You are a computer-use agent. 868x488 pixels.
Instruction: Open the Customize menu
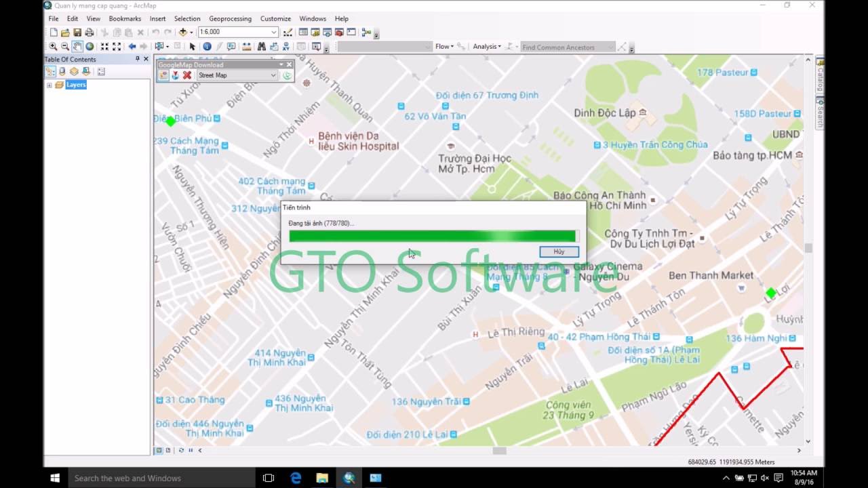276,18
